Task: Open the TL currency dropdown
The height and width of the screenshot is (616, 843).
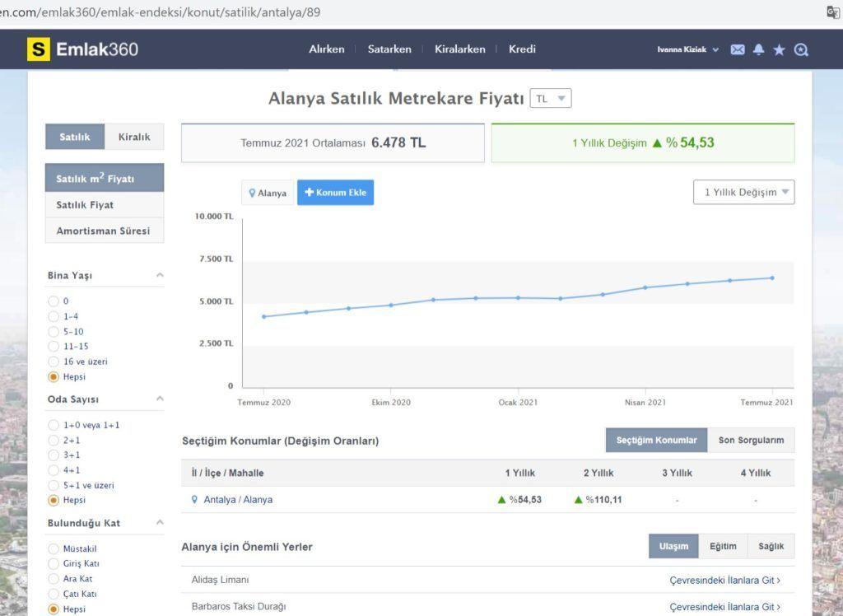Action: pos(550,99)
